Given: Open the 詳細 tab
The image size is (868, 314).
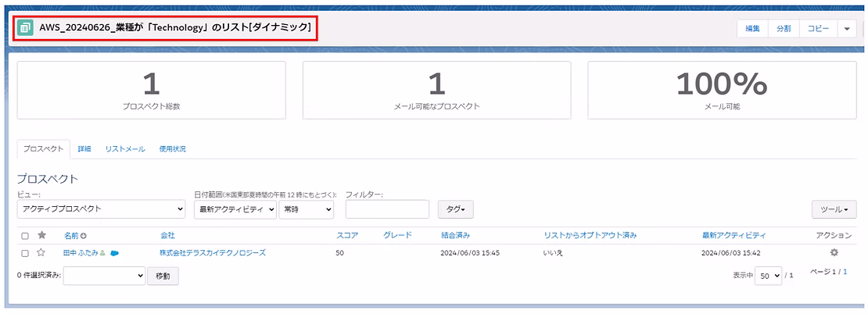Looking at the screenshot, I should 84,149.
